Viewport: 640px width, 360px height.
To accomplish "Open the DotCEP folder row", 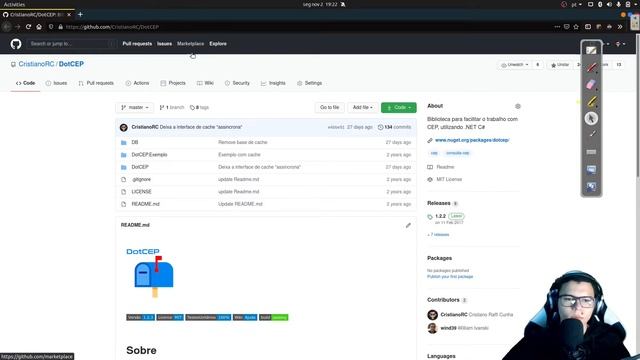I will 266,167.
